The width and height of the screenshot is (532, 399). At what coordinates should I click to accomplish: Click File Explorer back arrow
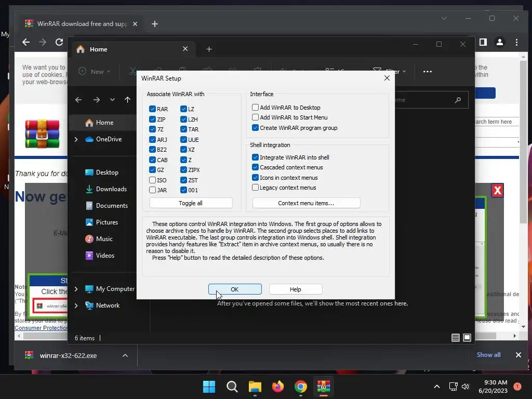click(x=78, y=100)
